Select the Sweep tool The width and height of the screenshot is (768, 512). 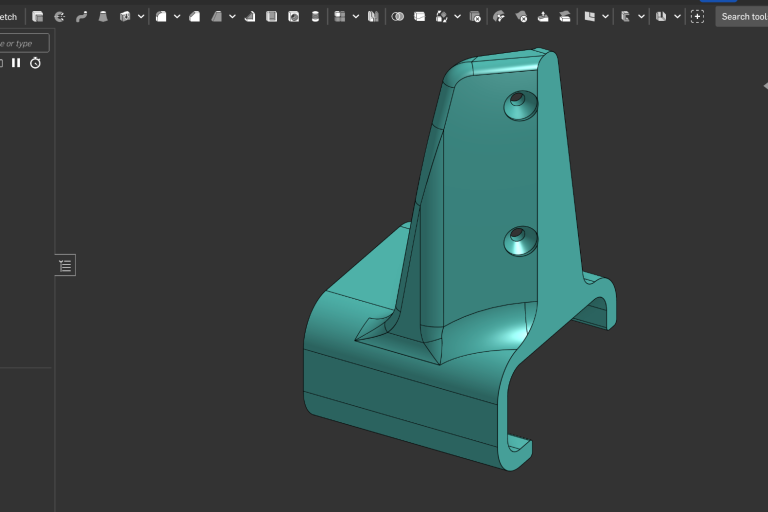82,17
